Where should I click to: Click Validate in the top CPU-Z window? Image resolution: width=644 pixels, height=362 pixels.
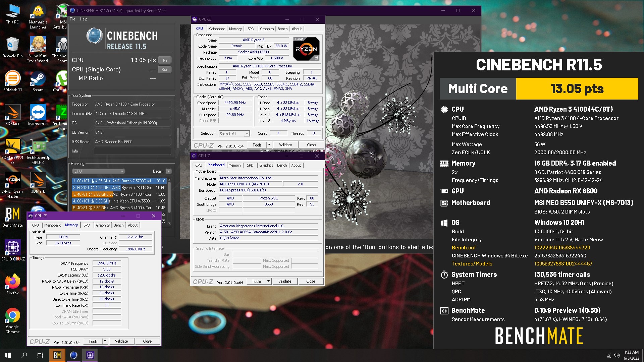coord(285,145)
